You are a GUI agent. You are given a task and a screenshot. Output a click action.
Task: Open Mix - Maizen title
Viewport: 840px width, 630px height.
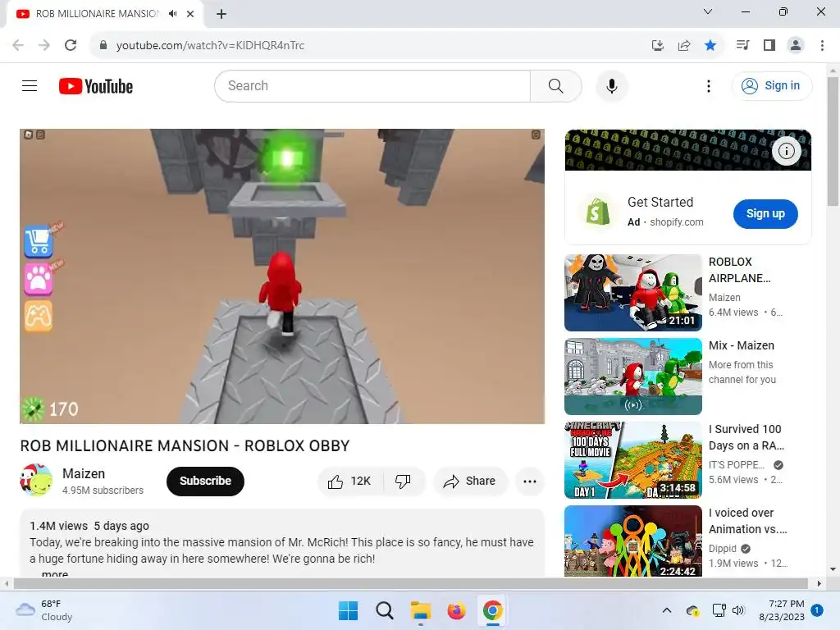(x=741, y=345)
